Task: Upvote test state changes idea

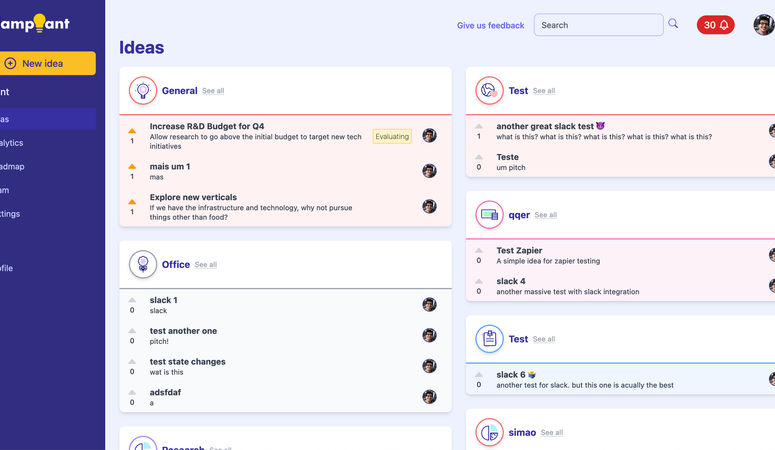Action: 132,361
